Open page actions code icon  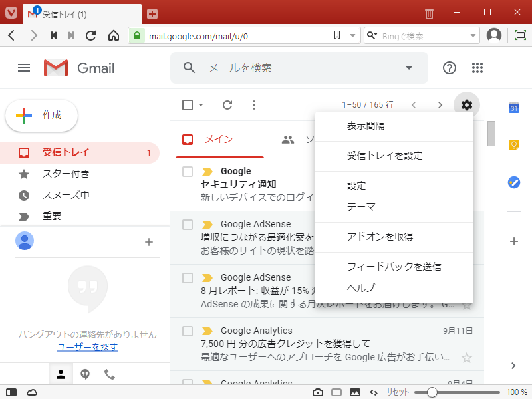pos(374,392)
